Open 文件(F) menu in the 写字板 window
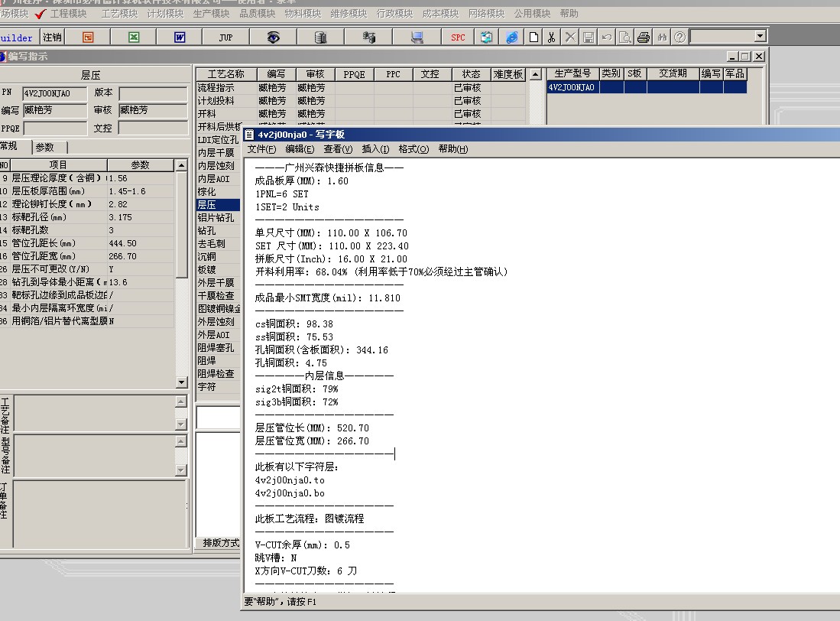The height and width of the screenshot is (621, 840). pyautogui.click(x=261, y=149)
